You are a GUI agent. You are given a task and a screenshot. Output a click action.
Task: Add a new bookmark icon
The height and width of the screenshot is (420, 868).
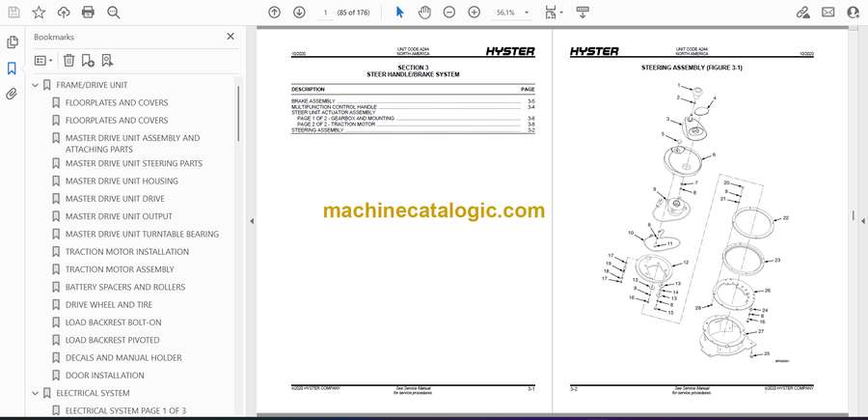(88, 61)
